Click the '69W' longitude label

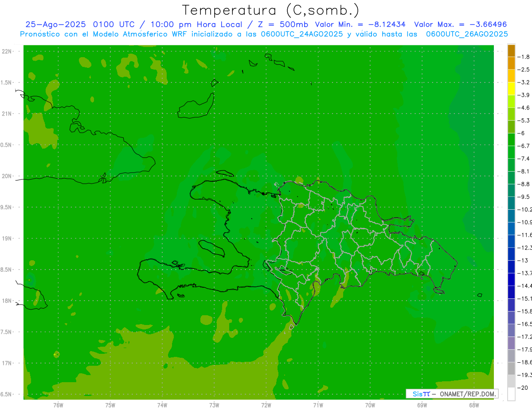[x=422, y=405]
